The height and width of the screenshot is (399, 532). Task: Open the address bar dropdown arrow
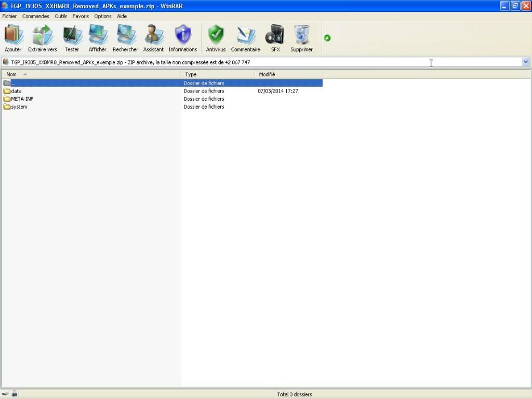coord(526,62)
